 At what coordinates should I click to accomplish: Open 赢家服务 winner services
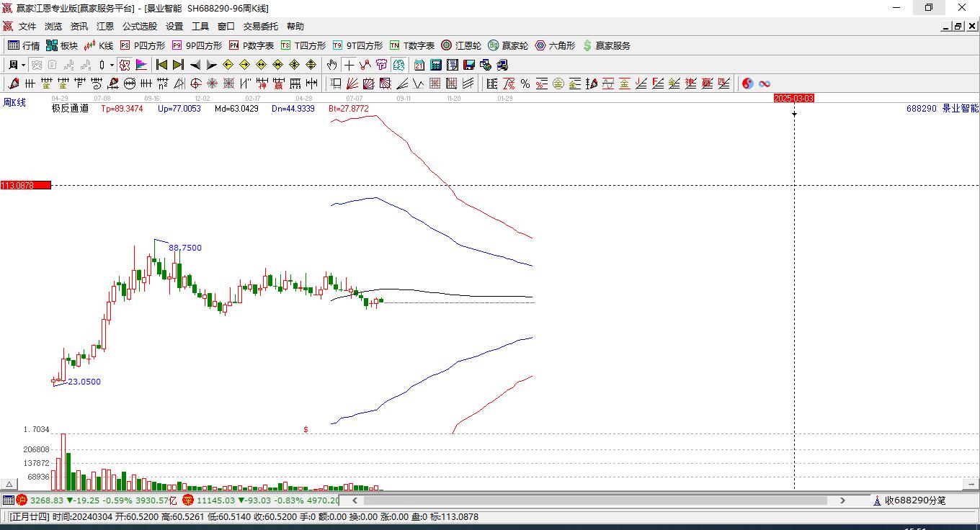[607, 45]
